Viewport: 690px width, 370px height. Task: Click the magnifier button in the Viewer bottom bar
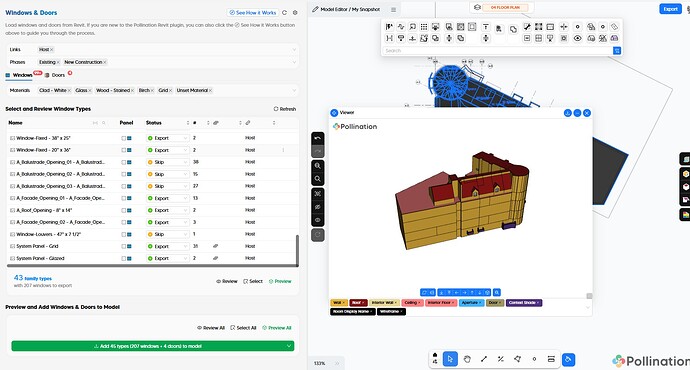click(497, 292)
